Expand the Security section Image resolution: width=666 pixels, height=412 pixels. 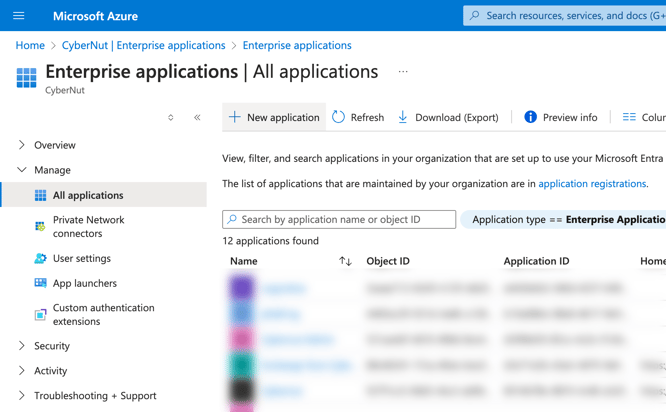pos(22,346)
